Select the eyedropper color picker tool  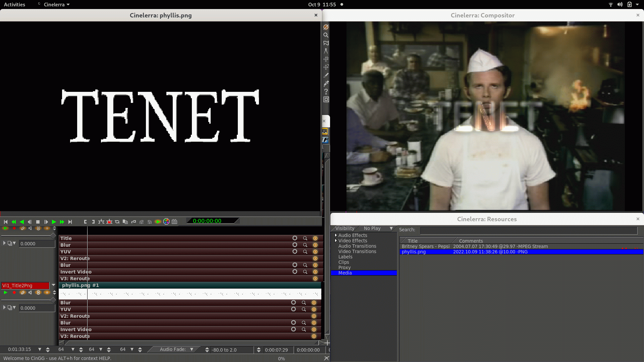[326, 83]
